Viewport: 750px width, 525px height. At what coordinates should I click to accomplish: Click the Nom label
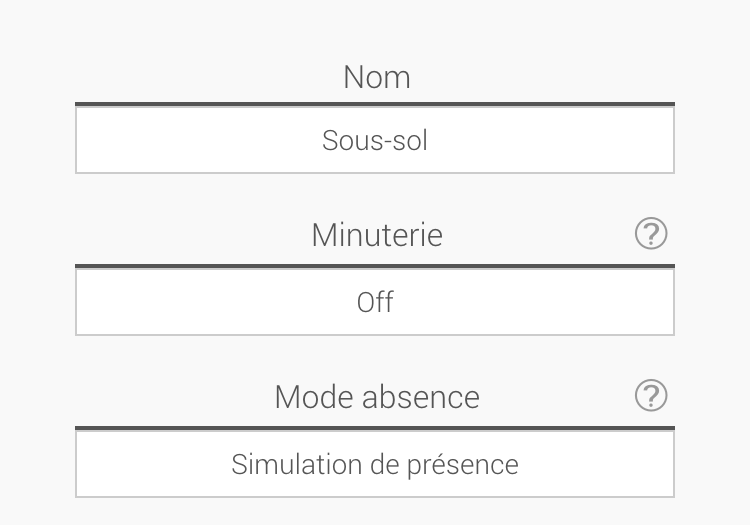click(376, 77)
